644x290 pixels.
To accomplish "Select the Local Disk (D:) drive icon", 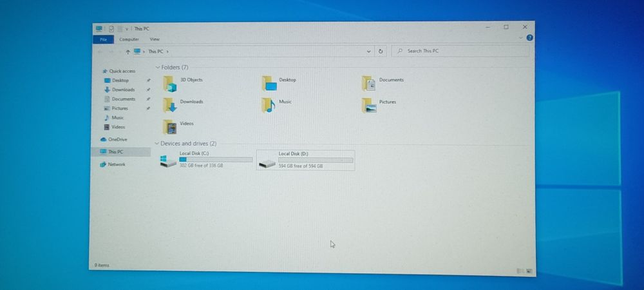I will [x=267, y=164].
